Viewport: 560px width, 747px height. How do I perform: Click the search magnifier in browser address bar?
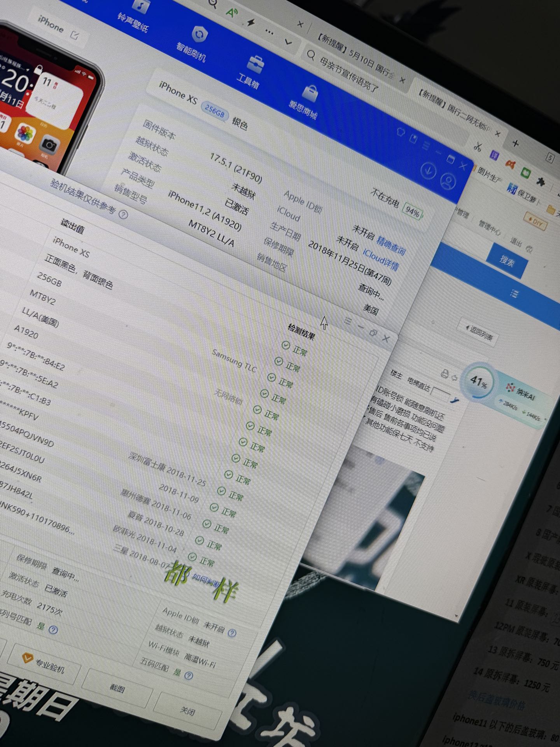click(x=310, y=55)
